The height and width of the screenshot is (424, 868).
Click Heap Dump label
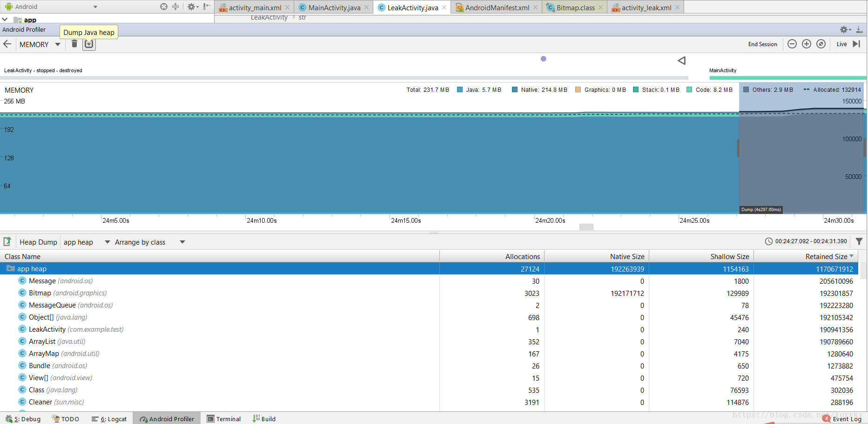38,242
